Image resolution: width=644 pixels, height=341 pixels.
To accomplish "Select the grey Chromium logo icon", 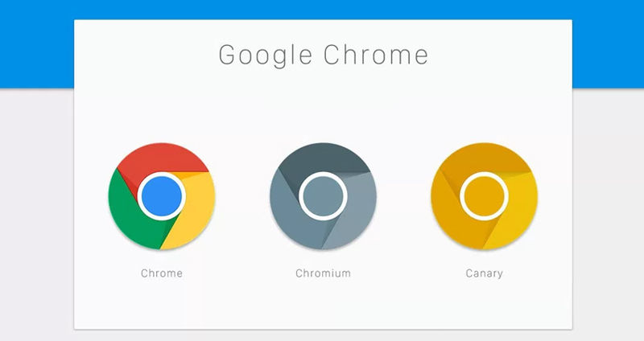I will tap(323, 196).
